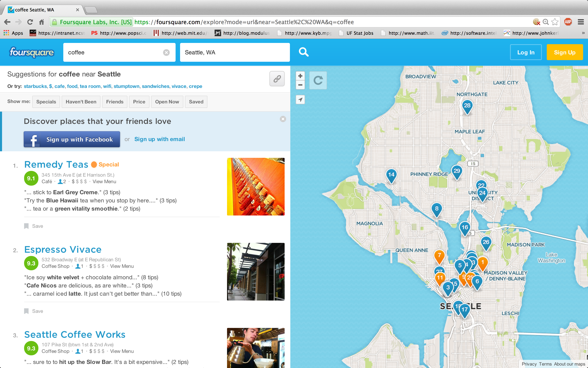View Menu for Espresso Vivace

click(x=122, y=266)
